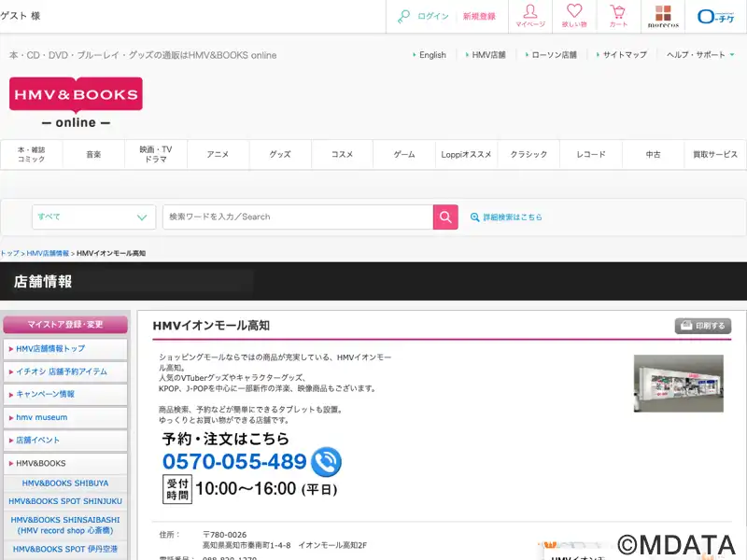Open HMV&BOOKS SHIBUYA store link
The image size is (747, 560).
tap(65, 483)
